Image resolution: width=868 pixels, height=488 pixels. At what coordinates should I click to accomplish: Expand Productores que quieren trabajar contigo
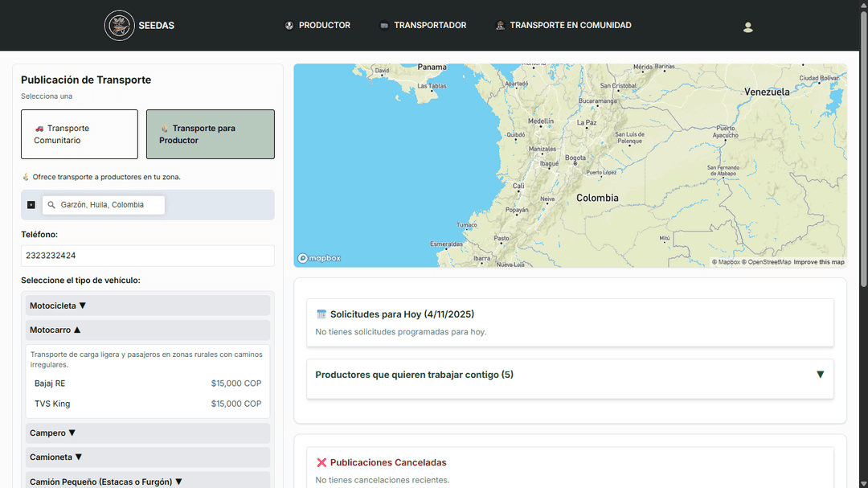pos(570,375)
